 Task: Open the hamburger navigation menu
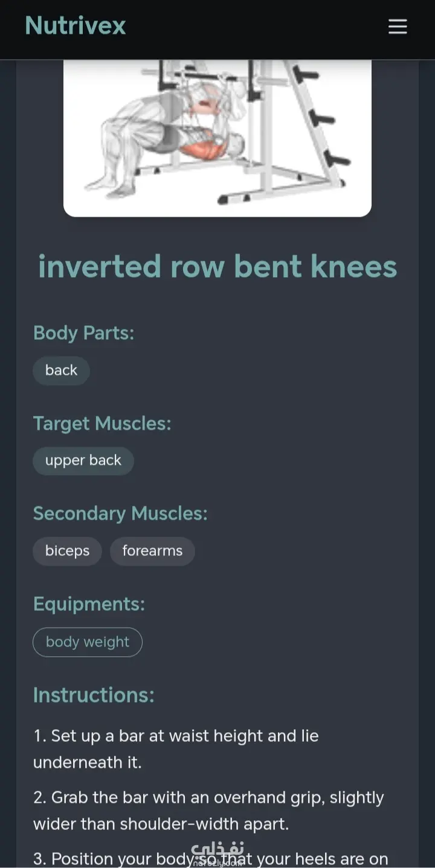point(398,27)
